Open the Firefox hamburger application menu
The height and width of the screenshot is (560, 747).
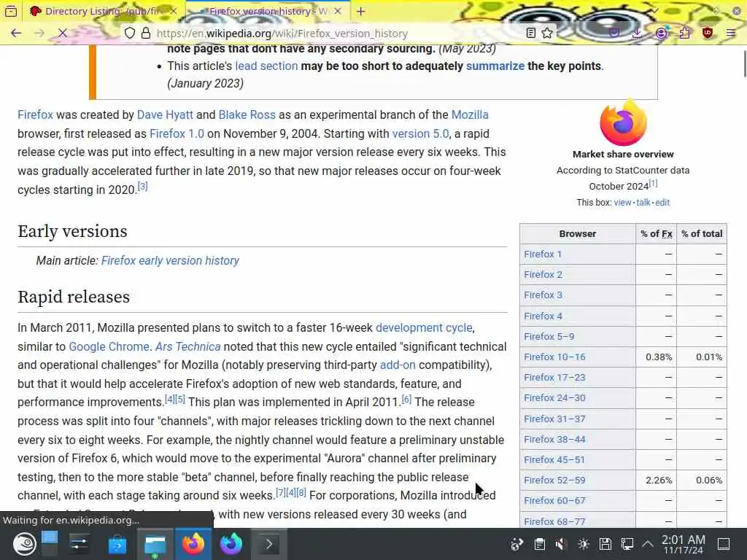[731, 33]
